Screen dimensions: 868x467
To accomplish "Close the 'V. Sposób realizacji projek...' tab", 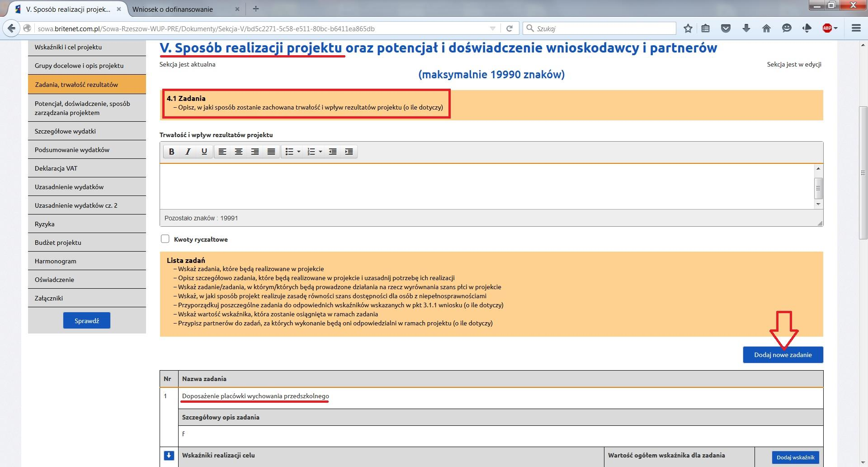I will (119, 9).
